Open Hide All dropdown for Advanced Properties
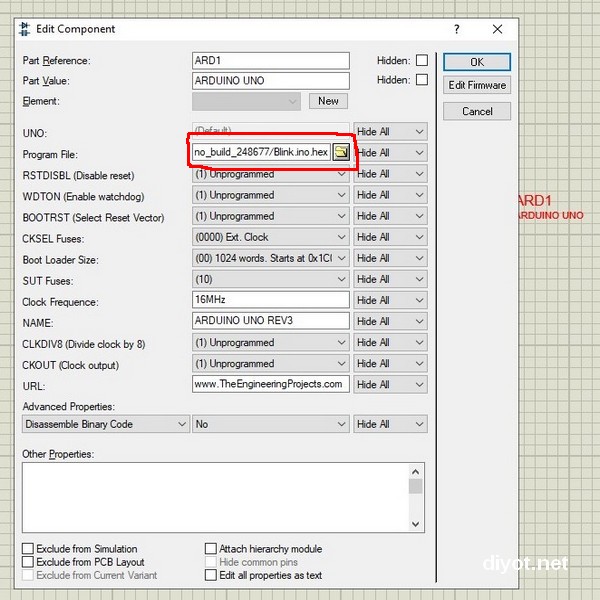The width and height of the screenshot is (600, 600). (390, 424)
